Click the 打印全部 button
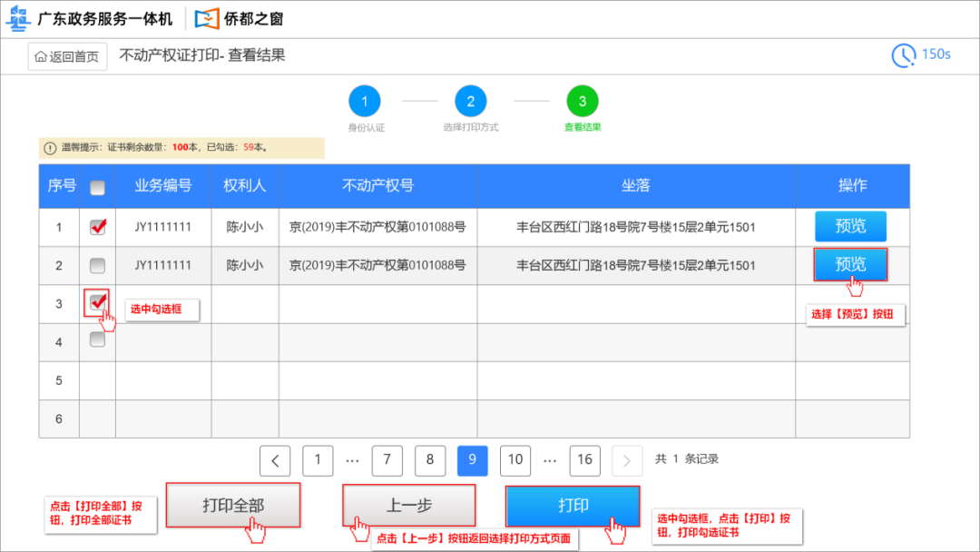980x552 pixels. [x=233, y=506]
